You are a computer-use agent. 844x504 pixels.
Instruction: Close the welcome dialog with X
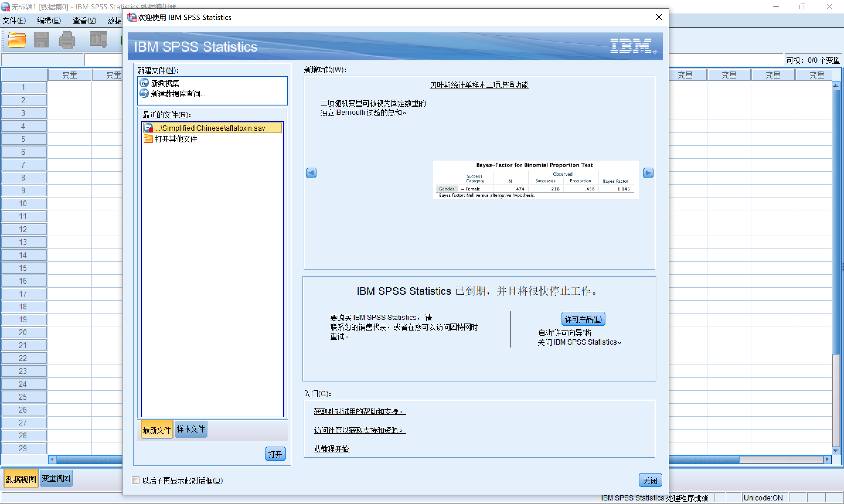[x=658, y=17]
